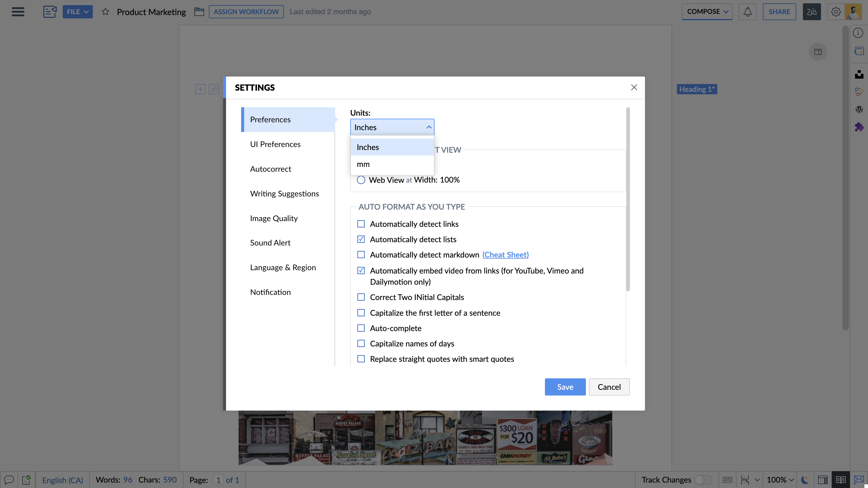The width and height of the screenshot is (868, 488).
Task: Check Capitalize names of days
Action: click(x=361, y=343)
